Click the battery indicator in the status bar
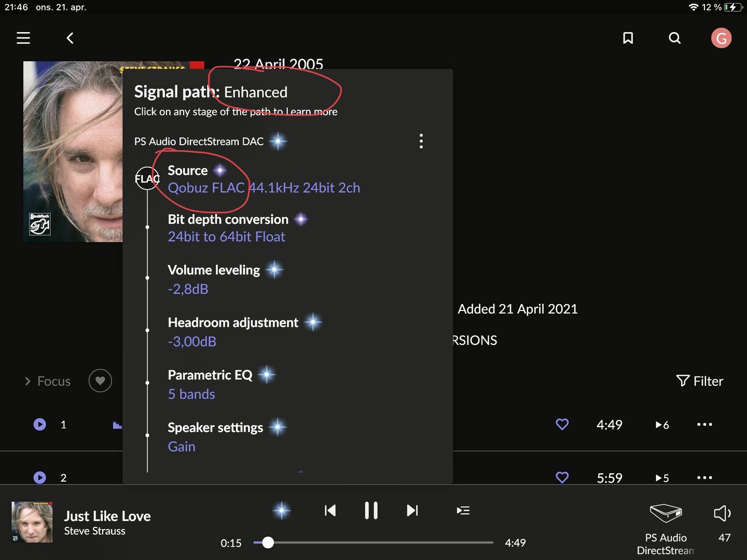Screen dimensions: 747x560 734,7
